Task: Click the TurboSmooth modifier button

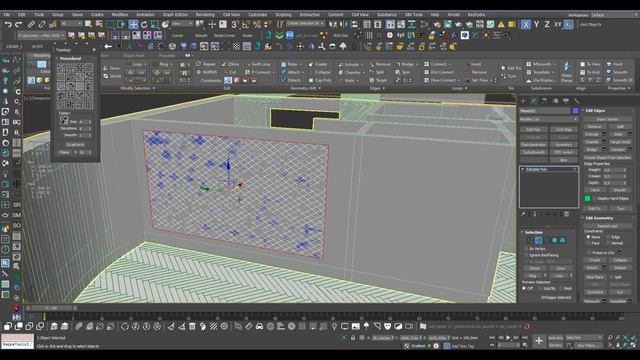Action: coord(533,152)
